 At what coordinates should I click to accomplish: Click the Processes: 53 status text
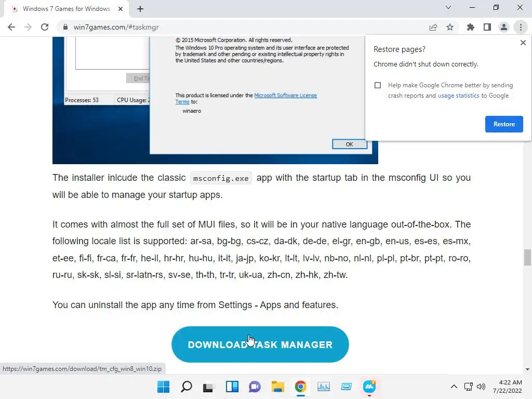82,100
